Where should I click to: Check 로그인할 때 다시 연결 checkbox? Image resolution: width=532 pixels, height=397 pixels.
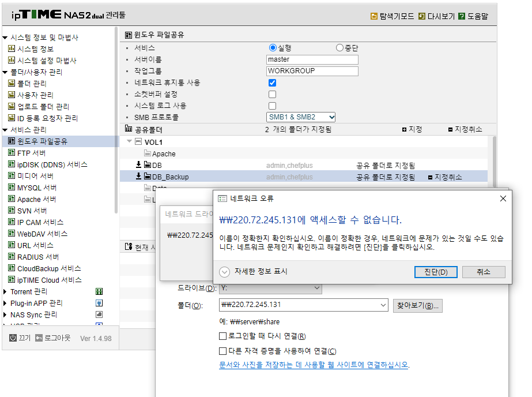(x=222, y=336)
